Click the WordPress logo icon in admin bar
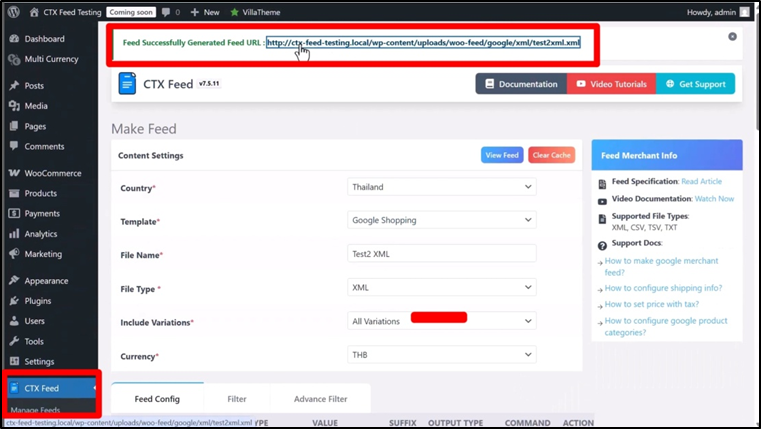761x429 pixels. [x=13, y=12]
